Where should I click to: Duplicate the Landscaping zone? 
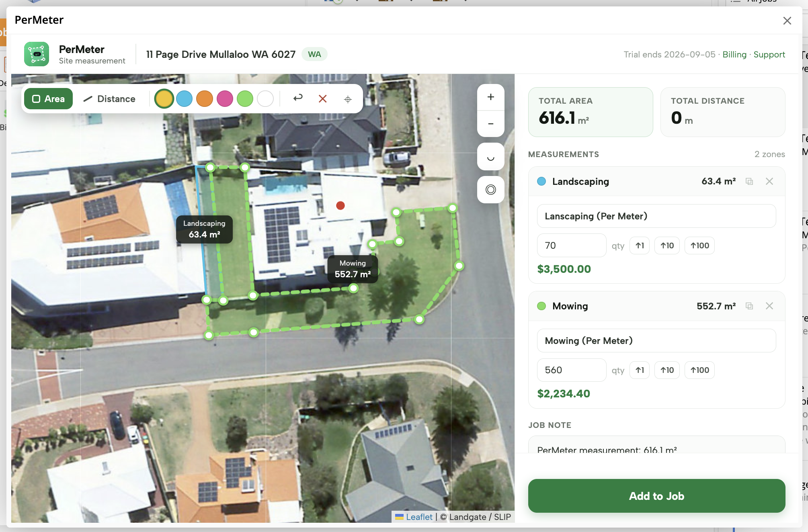click(749, 182)
